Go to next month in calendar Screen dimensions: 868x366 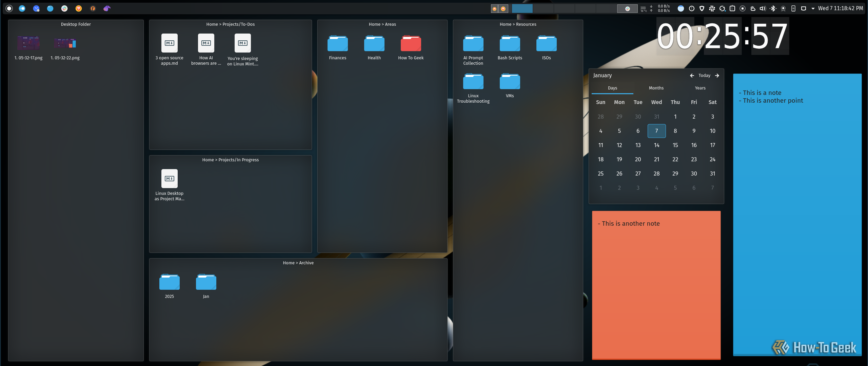pos(717,76)
